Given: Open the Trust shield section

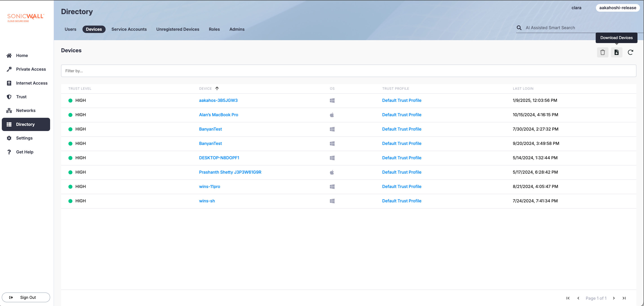Looking at the screenshot, I should pos(21,97).
